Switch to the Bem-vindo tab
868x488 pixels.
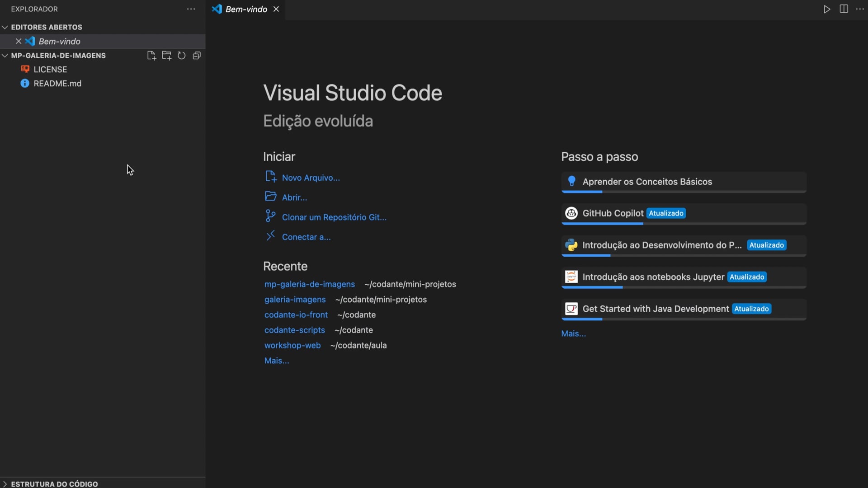245,9
